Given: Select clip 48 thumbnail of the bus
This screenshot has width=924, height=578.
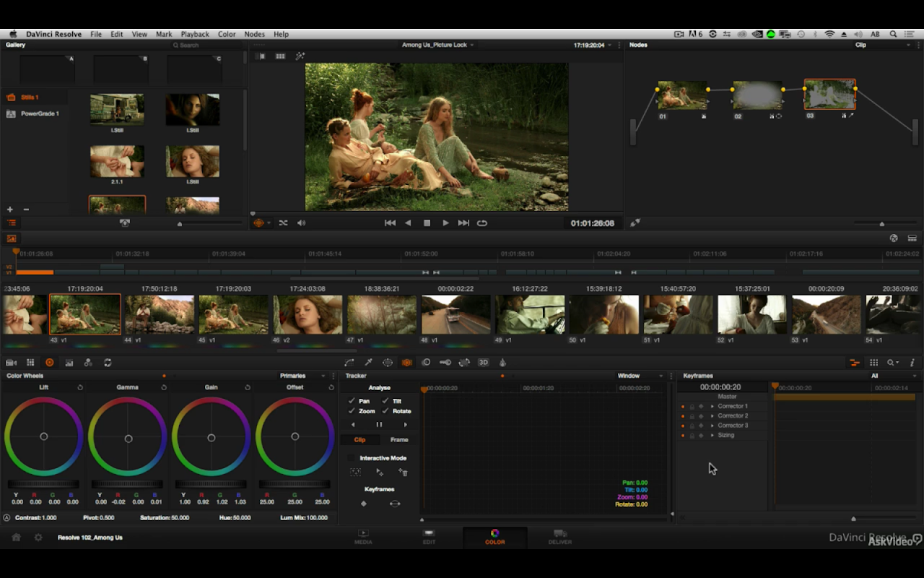Looking at the screenshot, I should pyautogui.click(x=456, y=314).
